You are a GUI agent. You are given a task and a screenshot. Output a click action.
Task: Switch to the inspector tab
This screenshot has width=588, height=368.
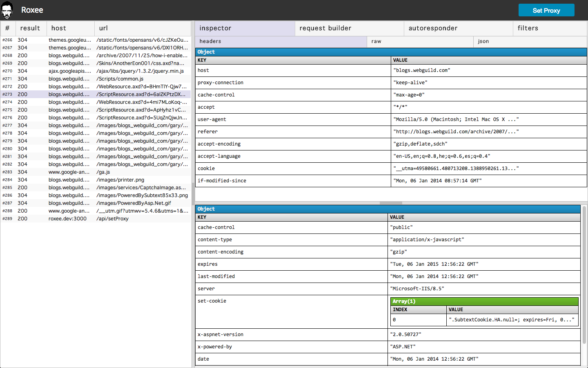point(245,28)
